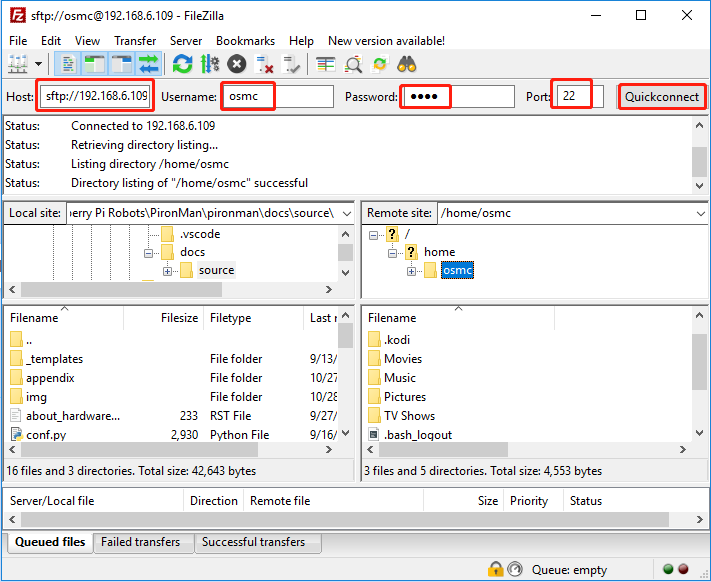Disconnect from the current server
This screenshot has width=711, height=582.
coord(264,64)
